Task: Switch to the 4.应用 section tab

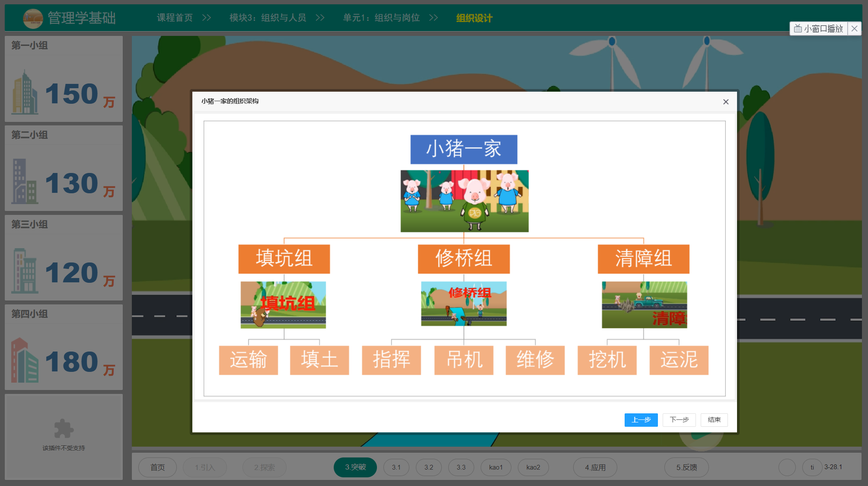Action: click(x=595, y=467)
